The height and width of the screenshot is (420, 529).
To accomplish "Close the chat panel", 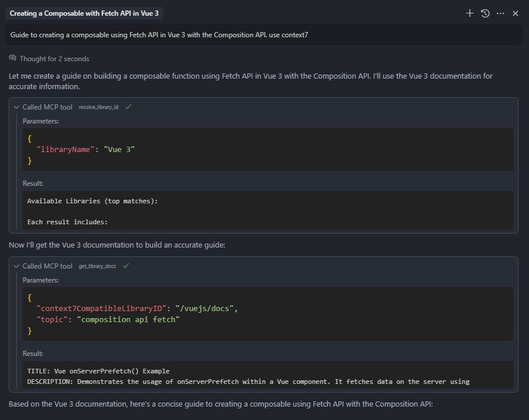I will tap(516, 13).
